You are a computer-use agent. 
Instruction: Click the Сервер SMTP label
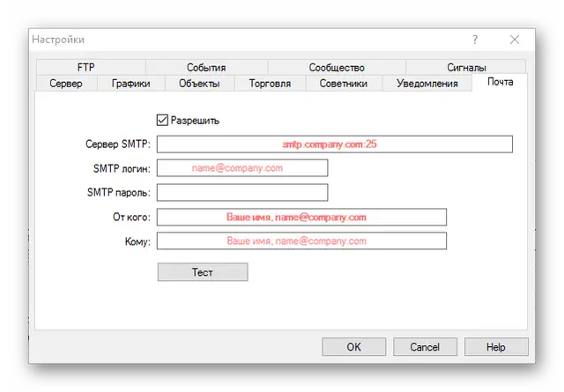(118, 144)
